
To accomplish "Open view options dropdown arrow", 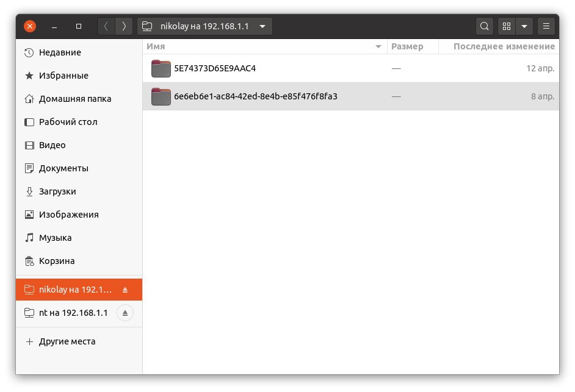I will [524, 26].
